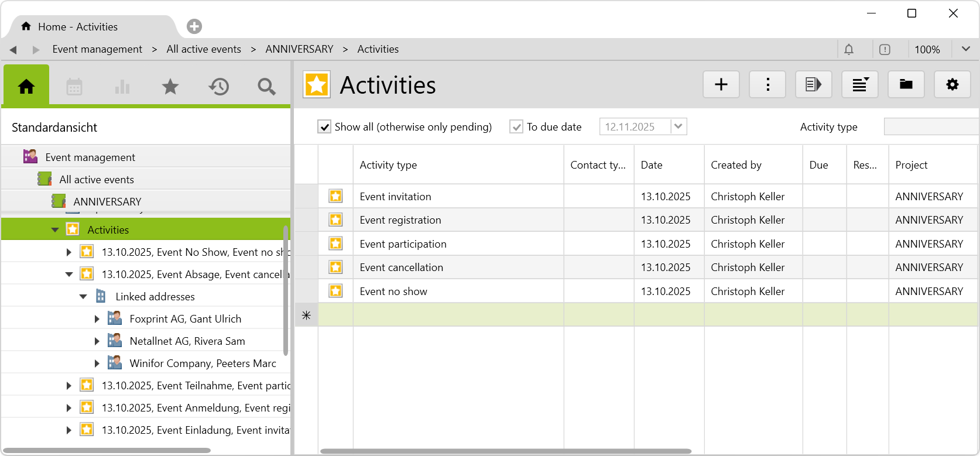This screenshot has width=980, height=456.
Task: Open the calendar tab in sidebar
Action: click(74, 87)
